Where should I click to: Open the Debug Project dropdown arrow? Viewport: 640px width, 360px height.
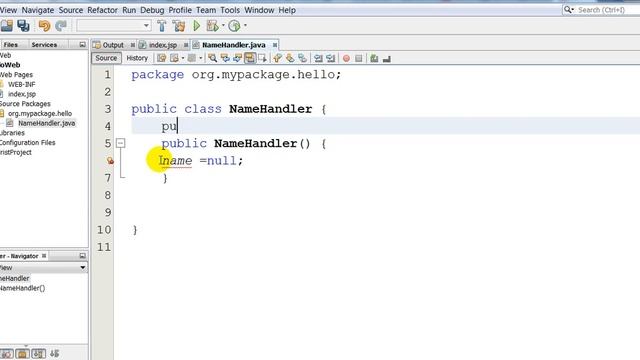223,25
